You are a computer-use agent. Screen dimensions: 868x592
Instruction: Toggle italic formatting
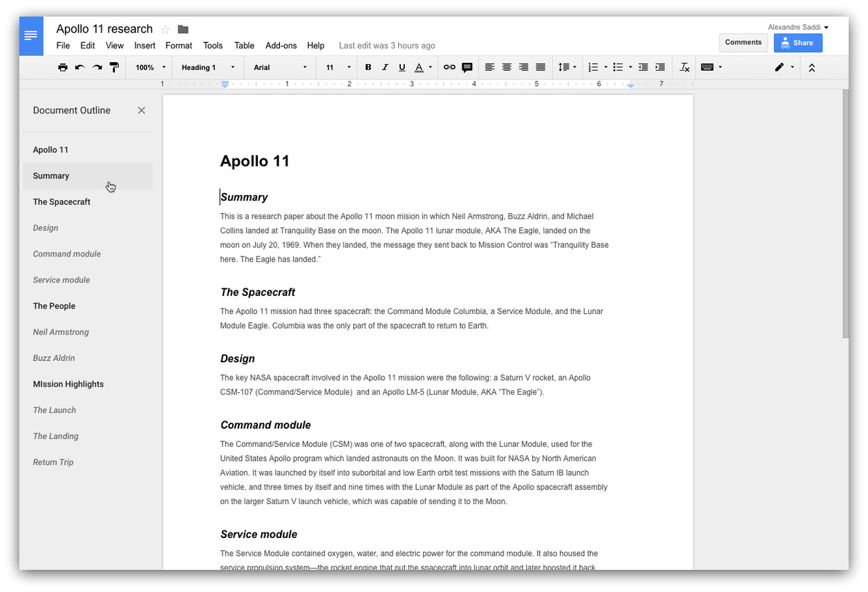(x=385, y=67)
